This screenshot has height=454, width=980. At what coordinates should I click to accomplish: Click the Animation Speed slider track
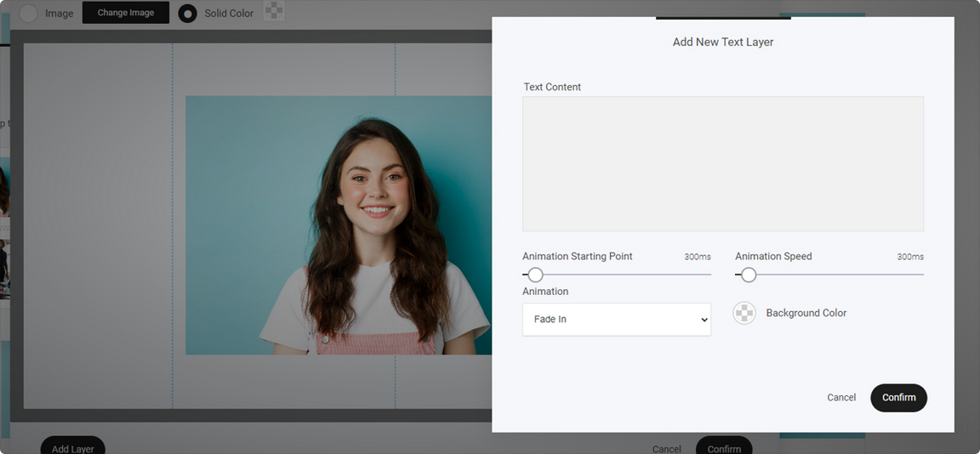tap(829, 274)
